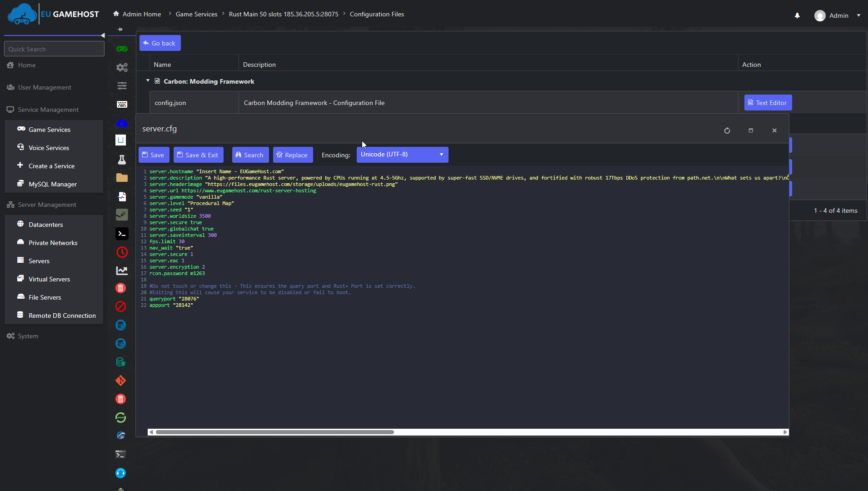Click the white flask icon
This screenshot has width=868, height=491.
[x=121, y=160]
